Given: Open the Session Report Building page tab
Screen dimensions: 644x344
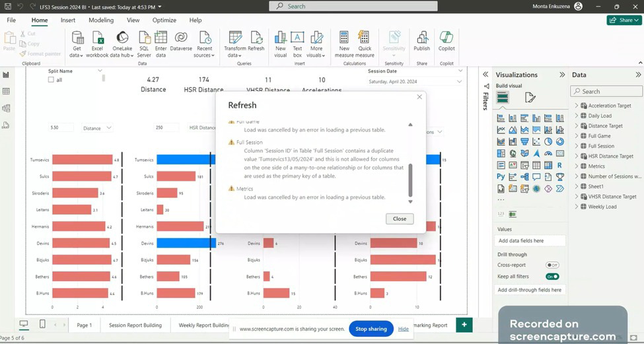Looking at the screenshot, I should [135, 325].
